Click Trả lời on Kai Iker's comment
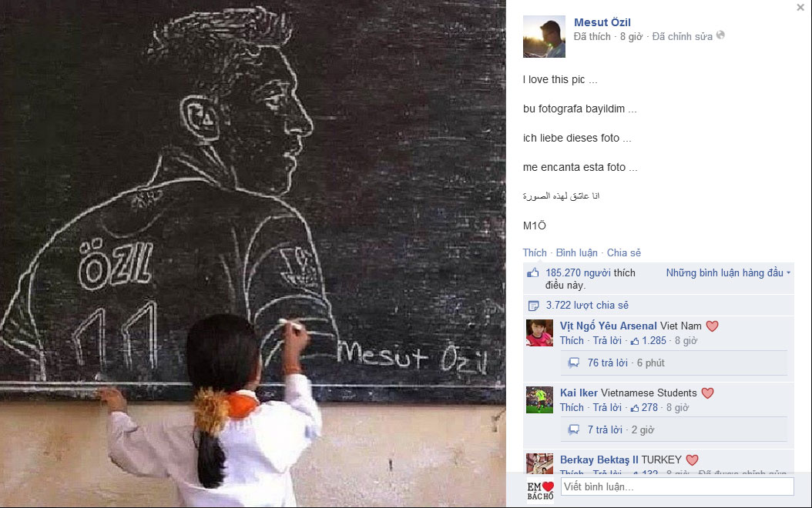 [607, 407]
